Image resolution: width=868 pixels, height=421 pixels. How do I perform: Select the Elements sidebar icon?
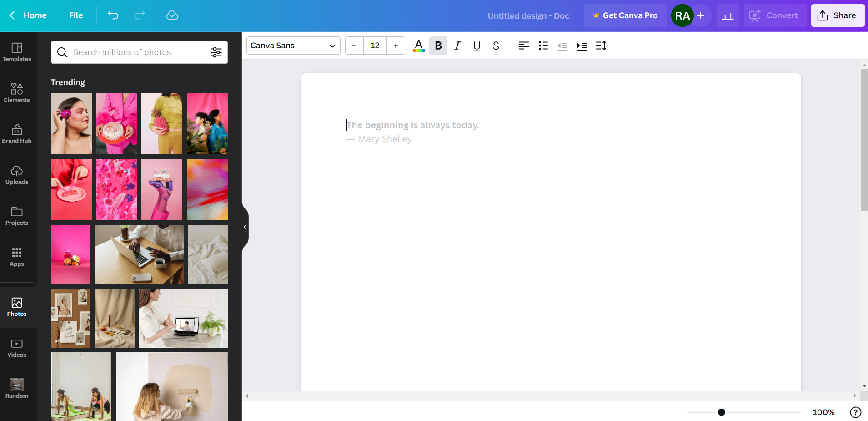(17, 93)
